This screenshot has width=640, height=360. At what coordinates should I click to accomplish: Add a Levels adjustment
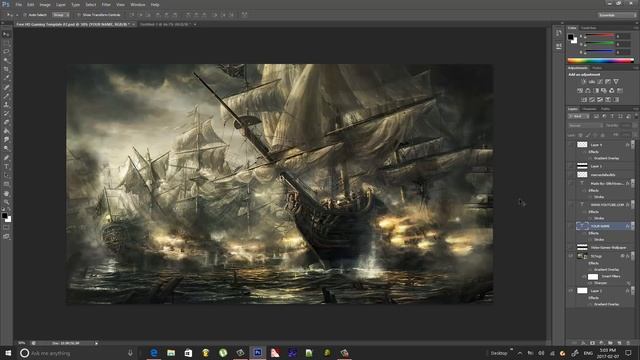592,82
